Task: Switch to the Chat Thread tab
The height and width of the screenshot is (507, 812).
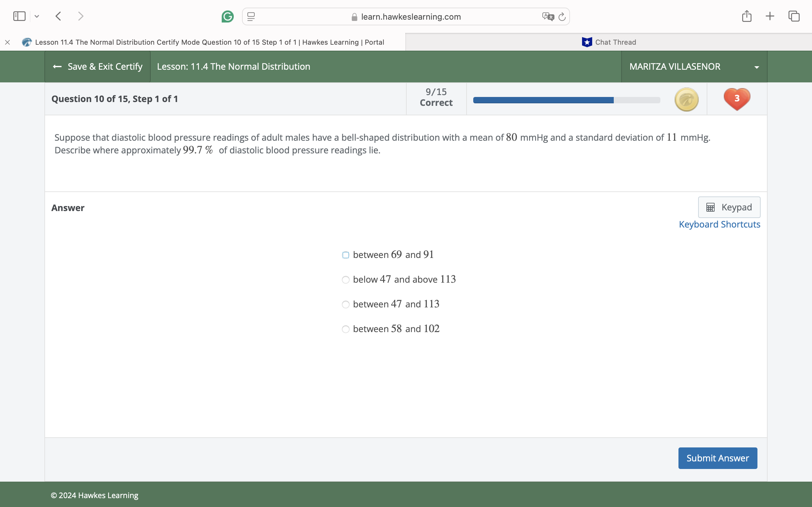Action: tap(609, 42)
